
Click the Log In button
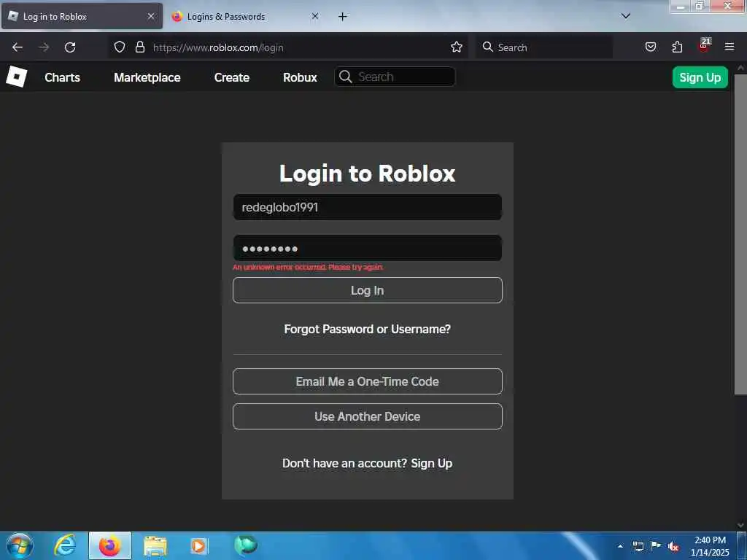368,290
